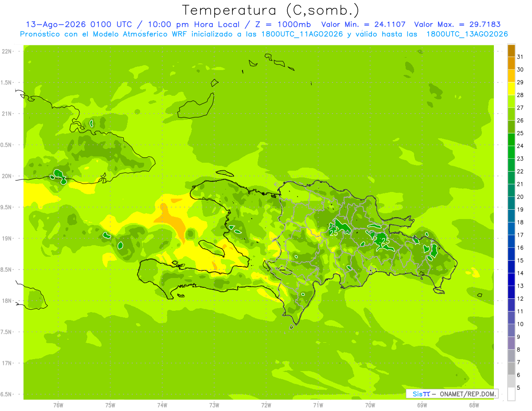Select the legend swatch between 27 and 28

pos(511,102)
